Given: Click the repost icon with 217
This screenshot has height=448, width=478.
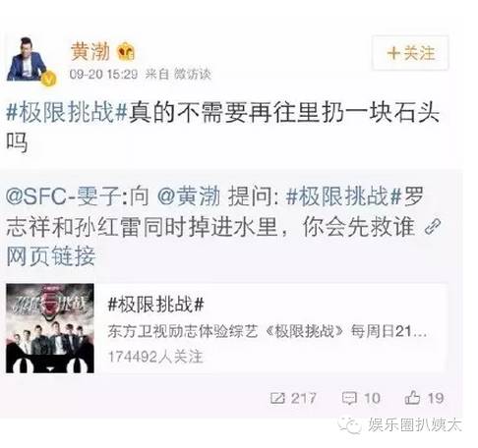Looking at the screenshot, I should 277,398.
